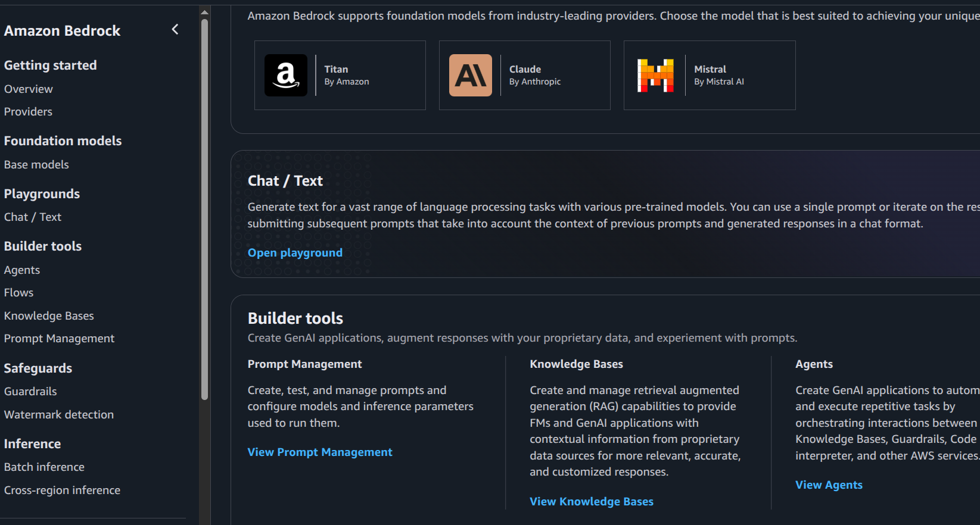Click the sidebar vertical scrollbar thumb

(x=204, y=209)
